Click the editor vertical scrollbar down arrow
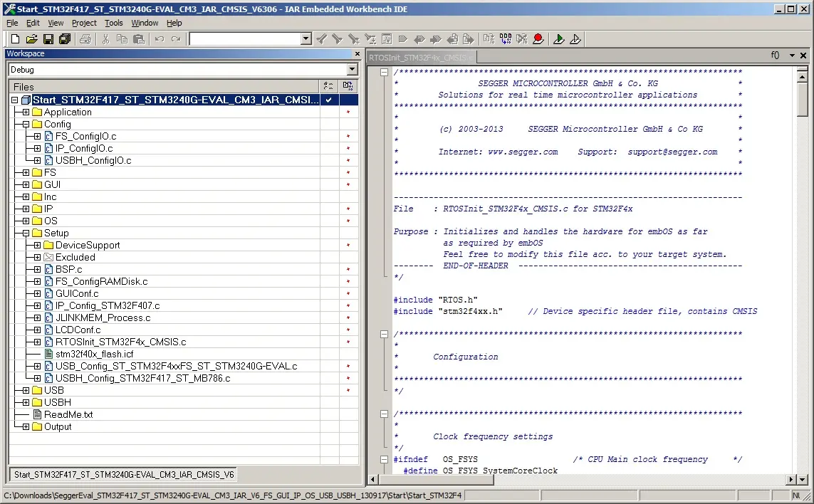Viewport: 814px width, 504px height. click(803, 468)
